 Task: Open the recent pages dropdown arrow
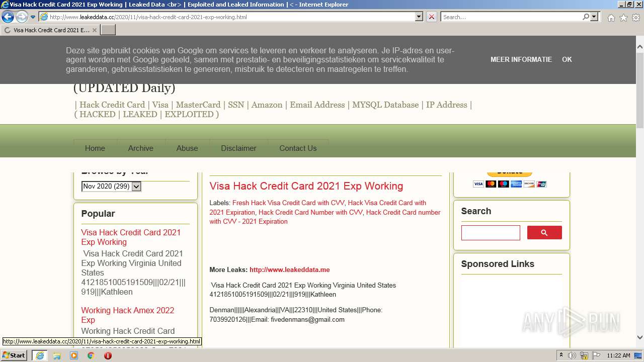[33, 17]
